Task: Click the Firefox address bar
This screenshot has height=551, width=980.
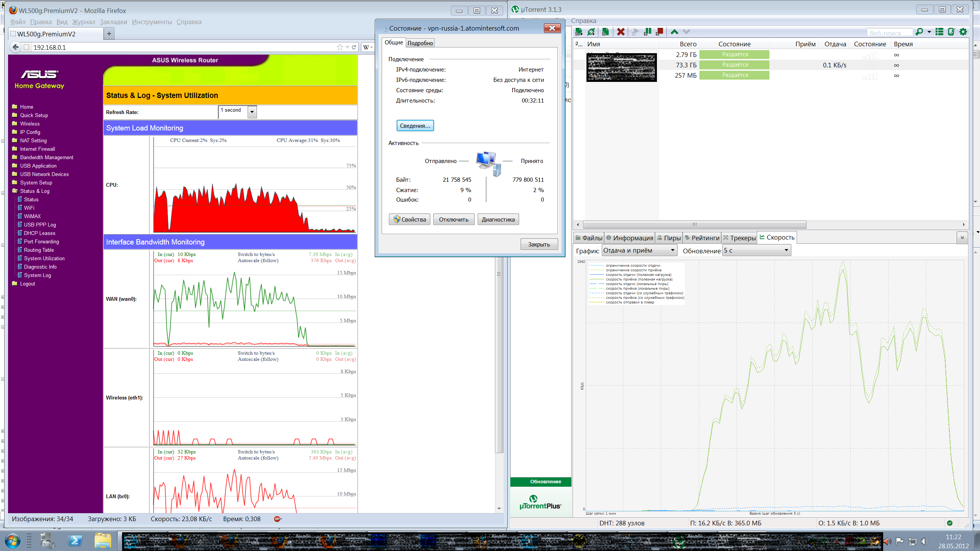Action: click(184, 47)
